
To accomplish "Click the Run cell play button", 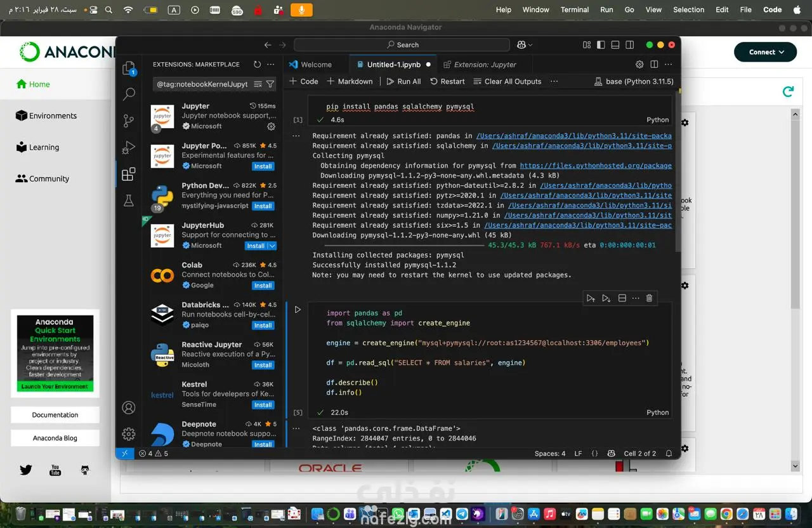I will tap(298, 310).
